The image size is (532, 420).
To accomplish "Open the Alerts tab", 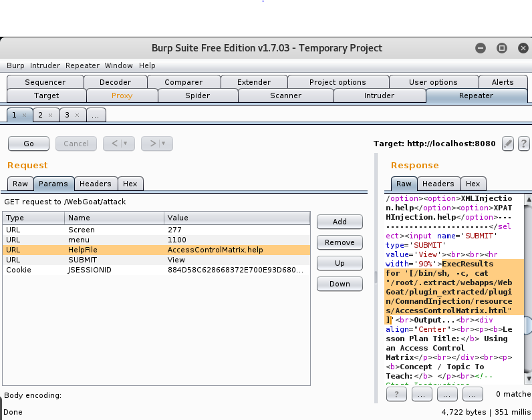I will (503, 82).
